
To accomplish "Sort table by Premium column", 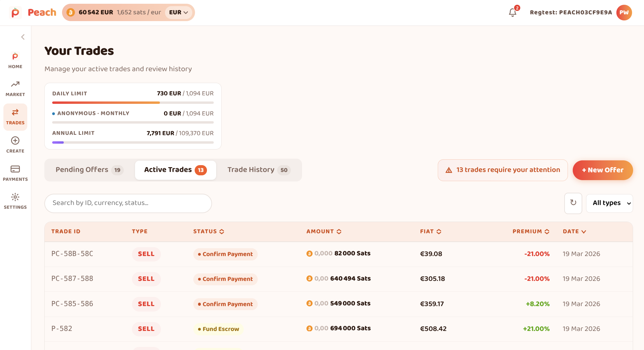I will pos(531,232).
